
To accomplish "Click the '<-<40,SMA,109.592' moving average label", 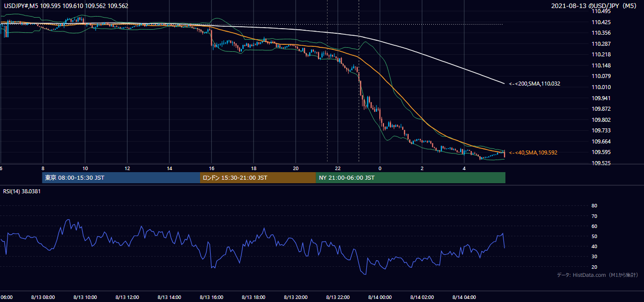I will pos(533,153).
